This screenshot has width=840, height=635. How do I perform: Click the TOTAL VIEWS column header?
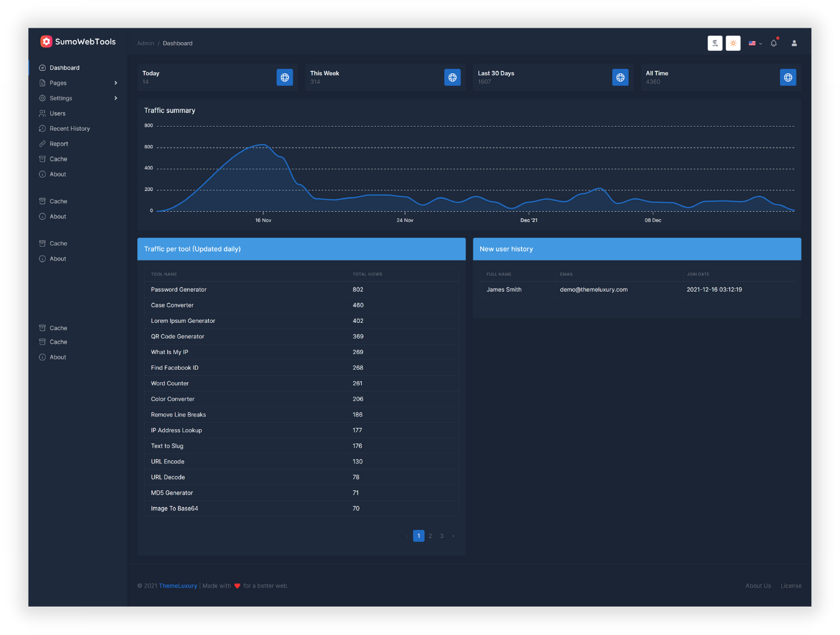point(367,274)
